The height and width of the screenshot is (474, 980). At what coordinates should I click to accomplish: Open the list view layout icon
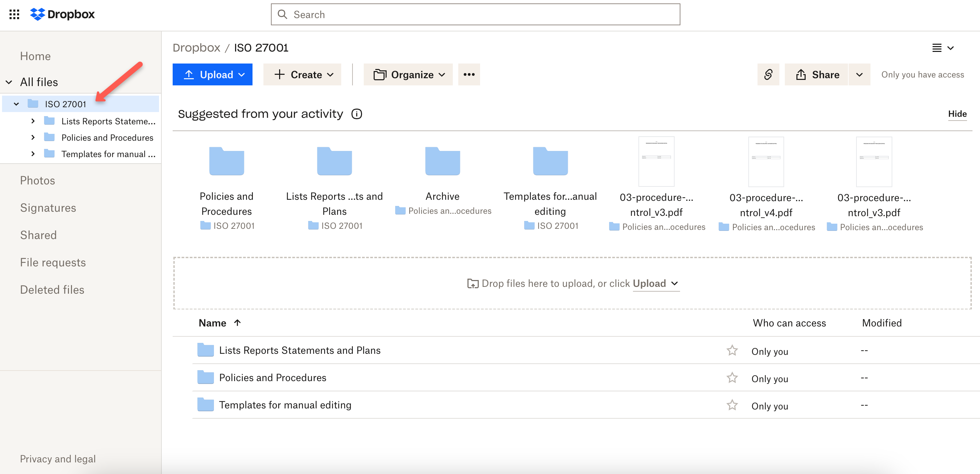pos(937,48)
